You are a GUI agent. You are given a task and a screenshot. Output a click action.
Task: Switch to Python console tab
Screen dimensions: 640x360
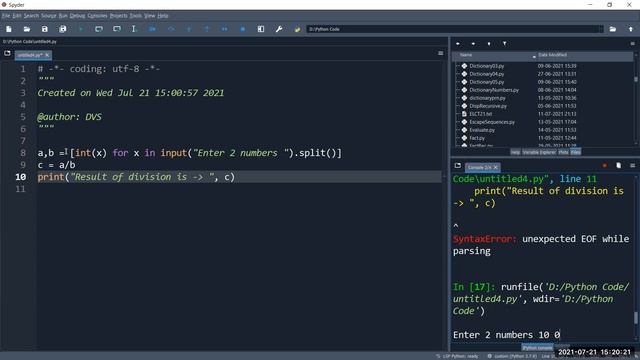537,348
